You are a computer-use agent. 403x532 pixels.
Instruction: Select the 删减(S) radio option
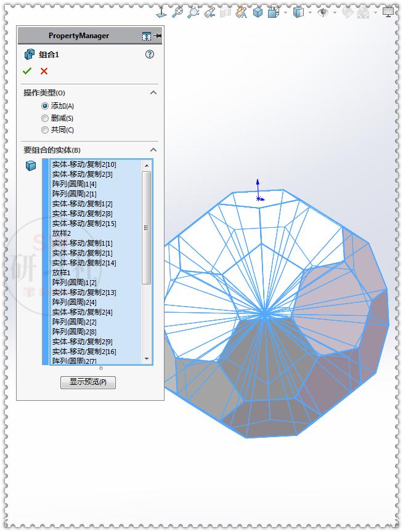pyautogui.click(x=45, y=118)
